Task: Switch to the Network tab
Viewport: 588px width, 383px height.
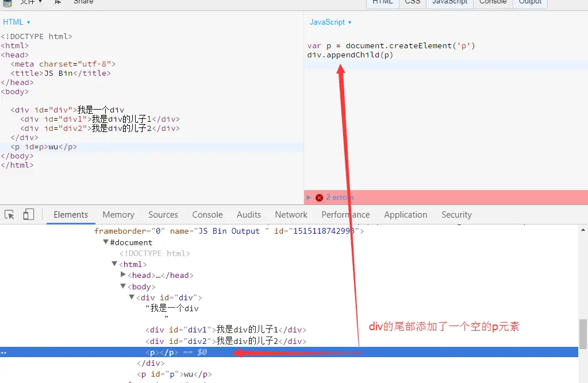Action: [x=291, y=215]
